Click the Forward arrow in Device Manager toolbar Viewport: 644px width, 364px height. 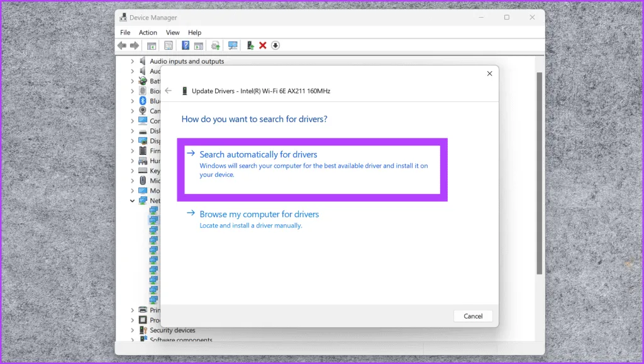(134, 45)
